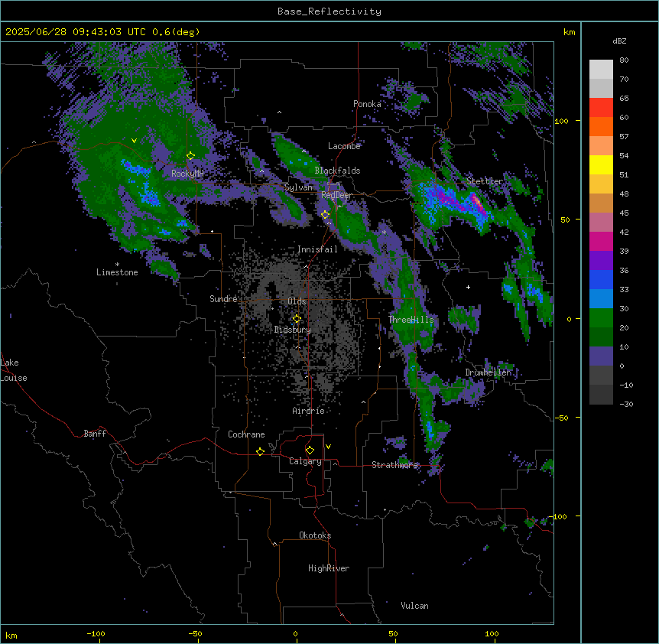659x644 pixels.
Task: Click the 50 tick label on bottom axis
Action: click(393, 633)
